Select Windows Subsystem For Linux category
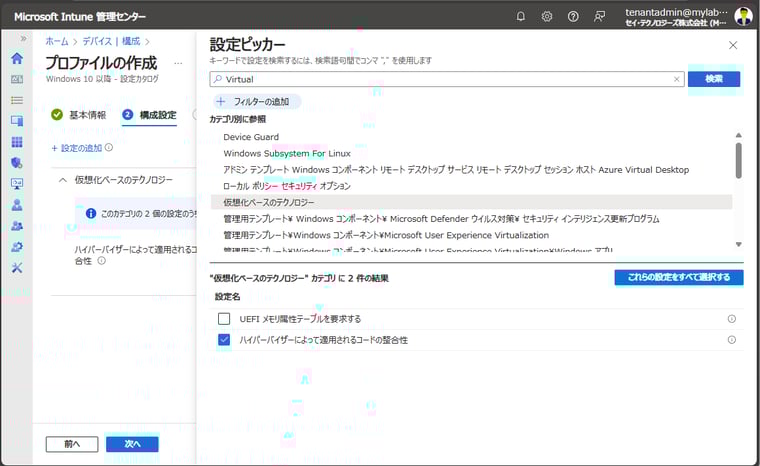Screen dimensions: 760x466 tap(287, 154)
